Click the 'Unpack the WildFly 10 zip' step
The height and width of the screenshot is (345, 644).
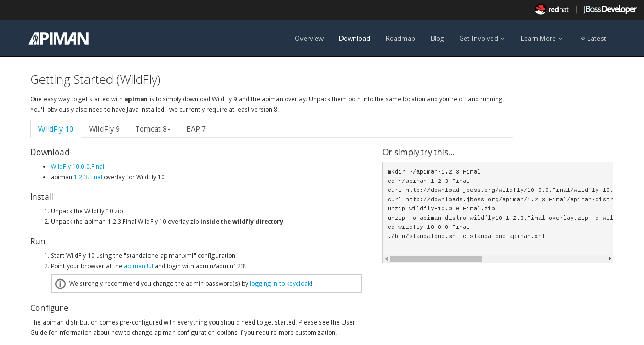[87, 211]
